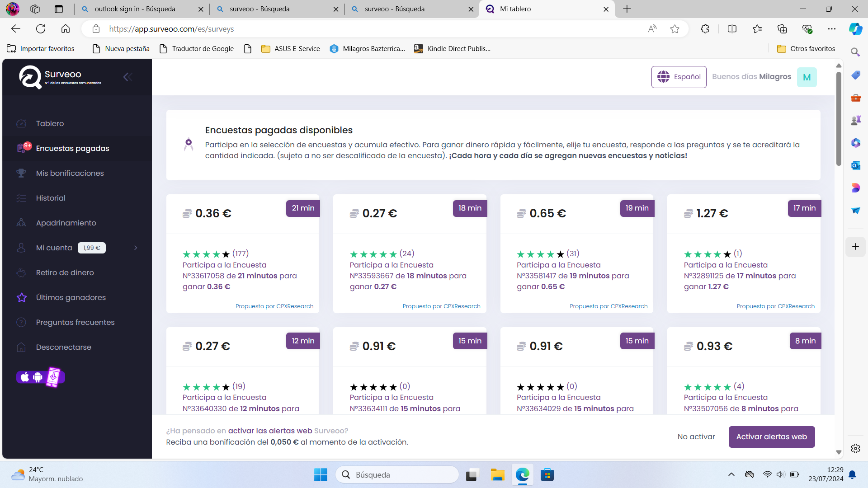Image resolution: width=868 pixels, height=488 pixels.
Task: Click the mobile app download badge
Action: click(x=41, y=377)
